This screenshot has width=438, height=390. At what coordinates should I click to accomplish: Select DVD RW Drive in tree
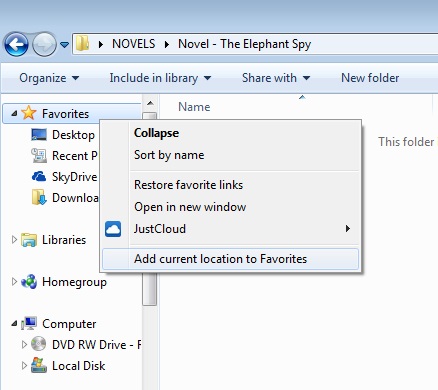[97, 345]
